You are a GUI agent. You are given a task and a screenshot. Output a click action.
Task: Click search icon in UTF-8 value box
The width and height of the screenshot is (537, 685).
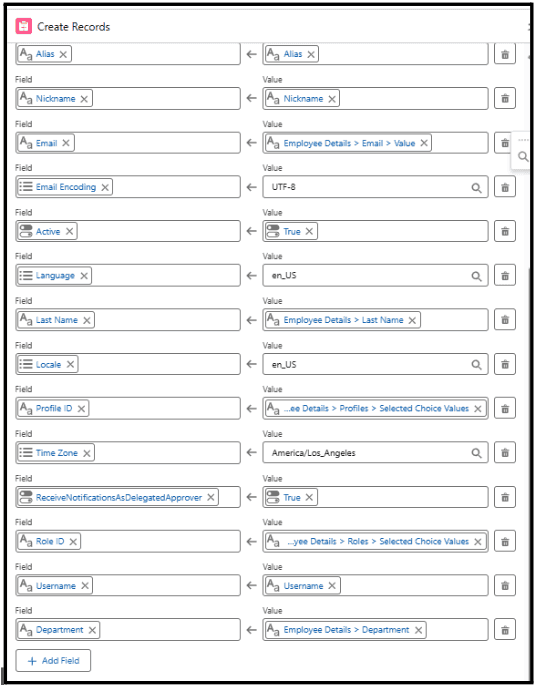[x=476, y=188]
